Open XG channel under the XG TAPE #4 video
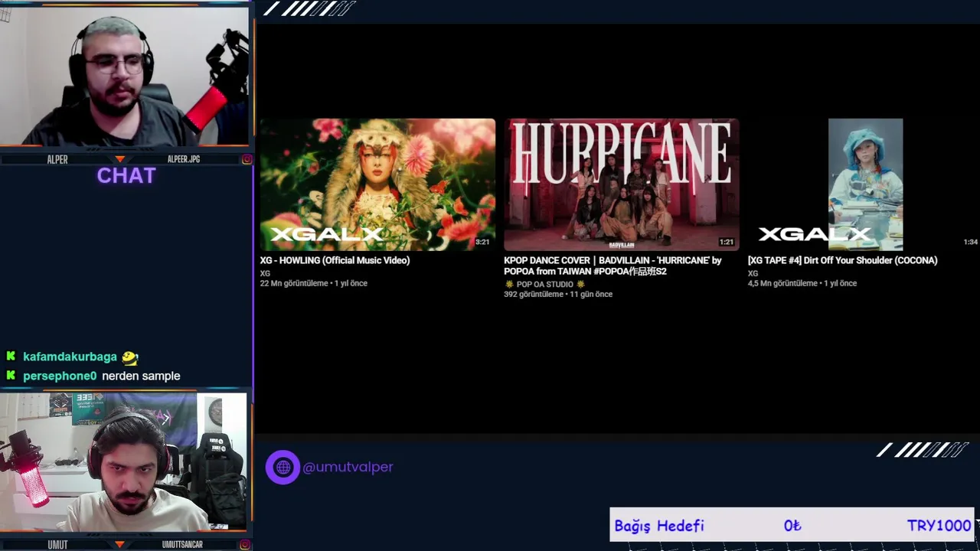 pos(753,273)
